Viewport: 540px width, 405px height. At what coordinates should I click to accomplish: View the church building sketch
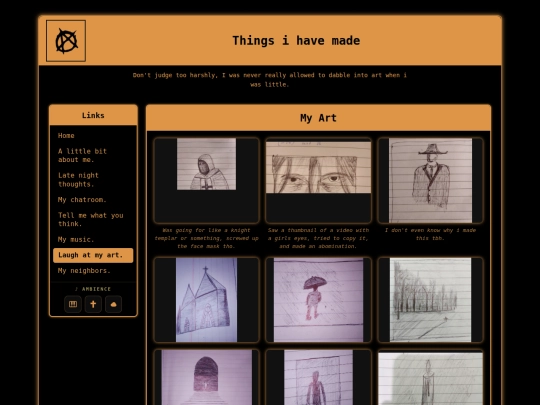click(207, 300)
